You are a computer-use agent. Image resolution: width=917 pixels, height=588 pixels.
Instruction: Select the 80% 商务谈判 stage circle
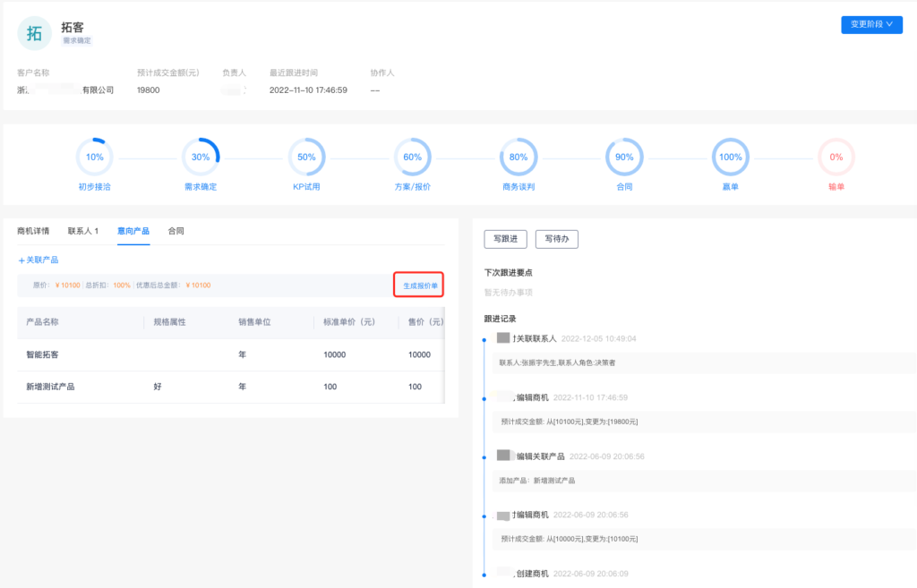[518, 157]
